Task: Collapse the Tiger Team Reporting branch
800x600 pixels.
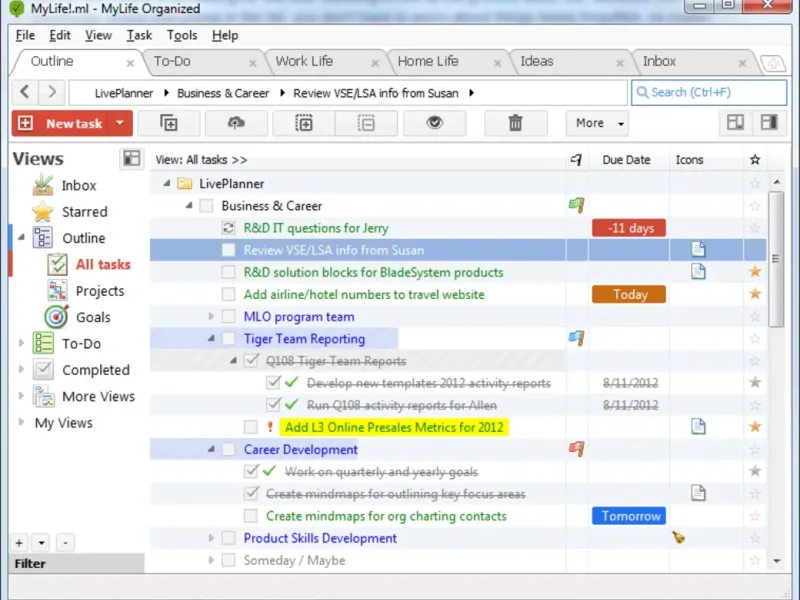Action: pos(211,338)
